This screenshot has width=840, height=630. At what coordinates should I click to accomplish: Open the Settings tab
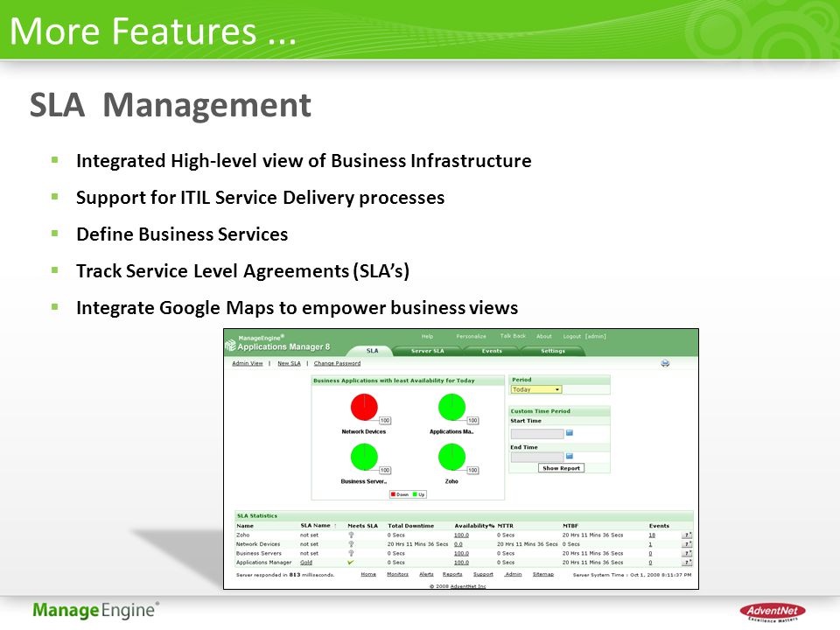(x=553, y=351)
